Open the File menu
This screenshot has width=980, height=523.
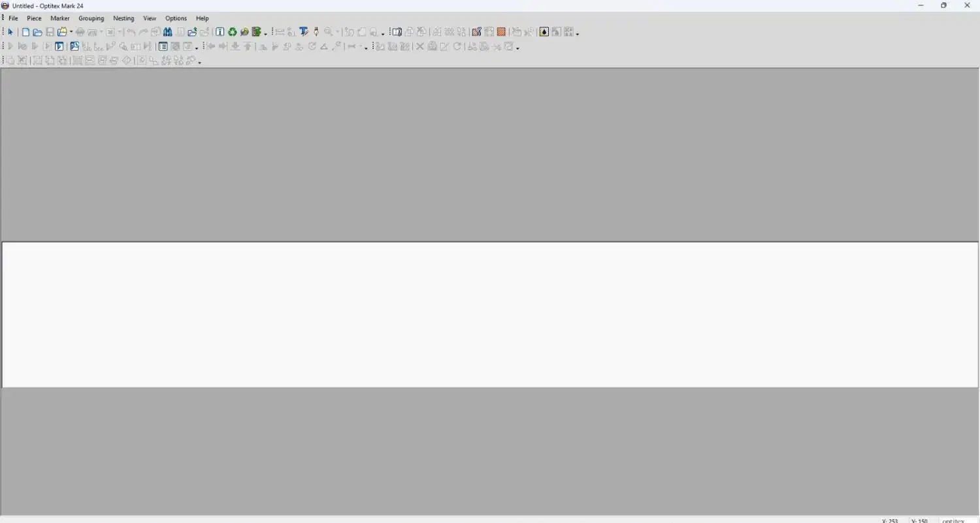[x=13, y=18]
